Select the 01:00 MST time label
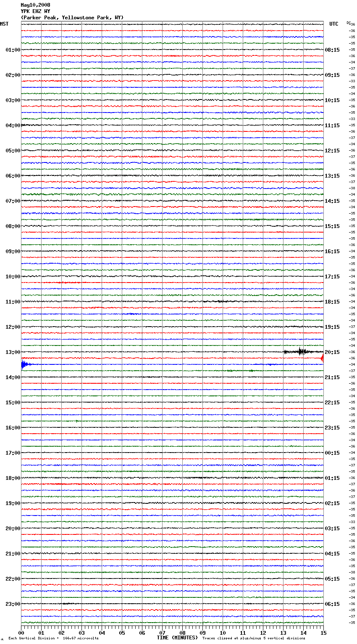357x644 pixels. [13, 50]
